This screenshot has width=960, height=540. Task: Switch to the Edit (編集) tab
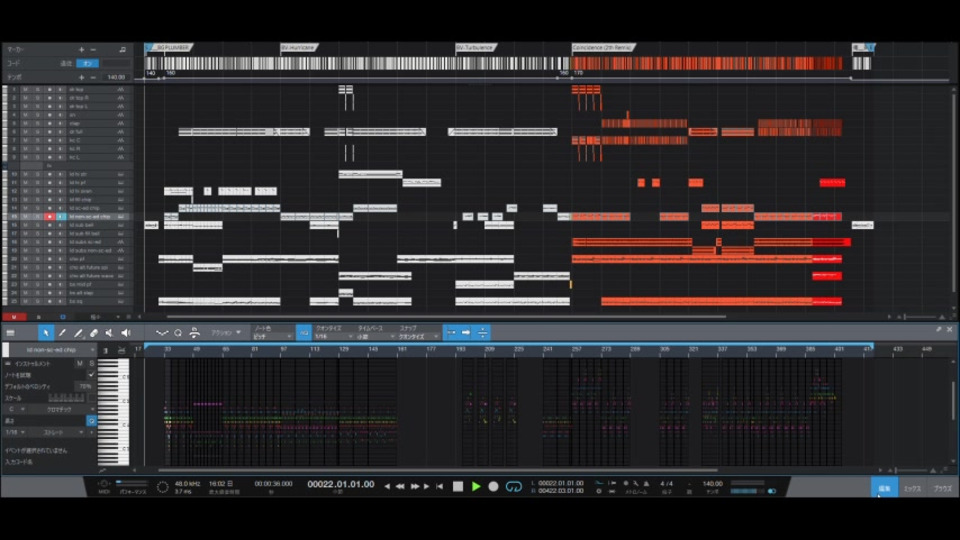tap(884, 488)
